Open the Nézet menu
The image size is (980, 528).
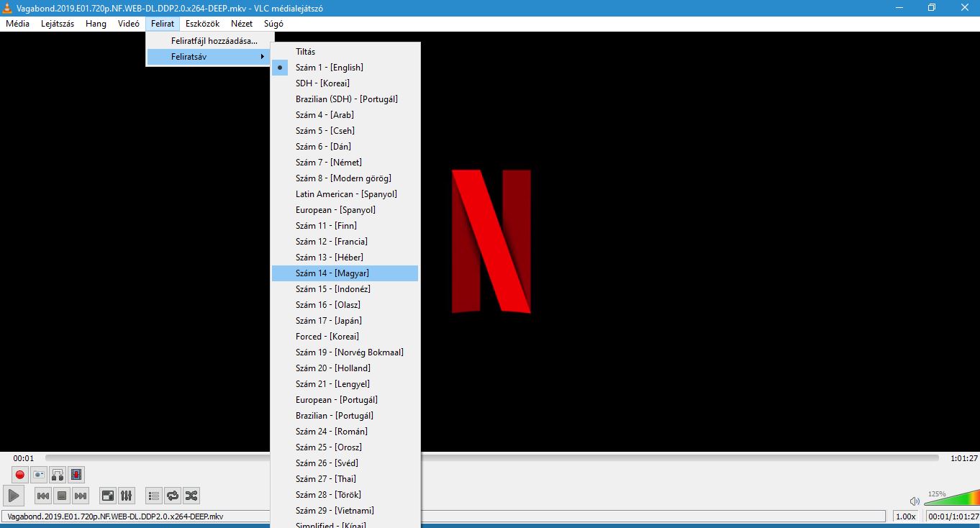(x=242, y=24)
